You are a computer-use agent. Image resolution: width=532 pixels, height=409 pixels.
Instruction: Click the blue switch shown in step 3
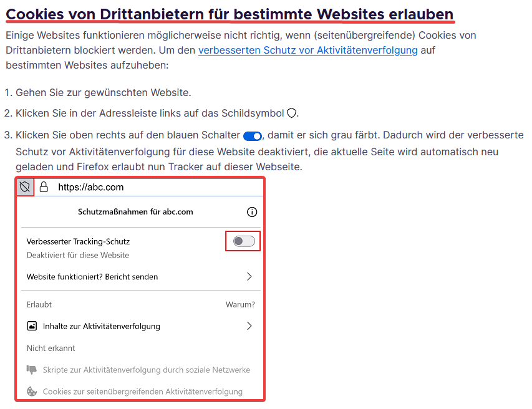click(253, 136)
